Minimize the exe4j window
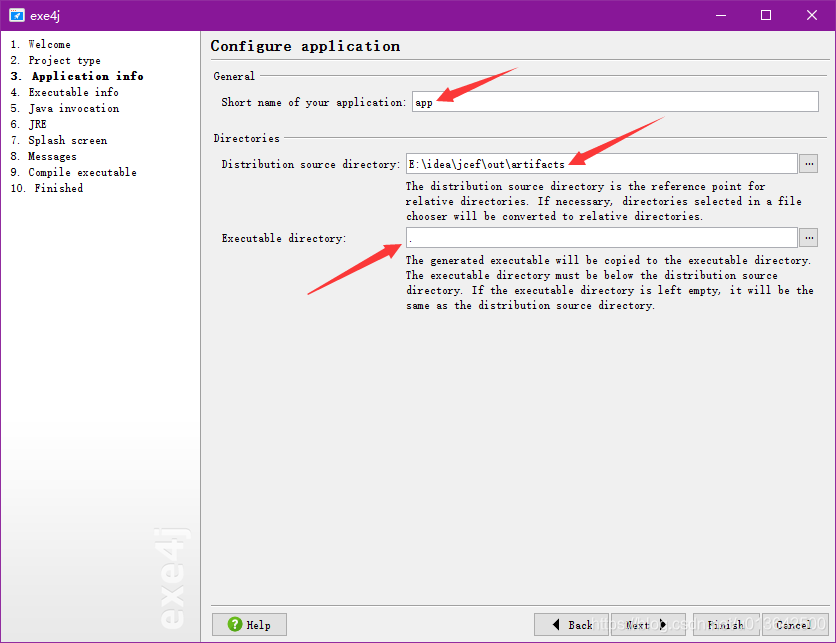 point(721,15)
